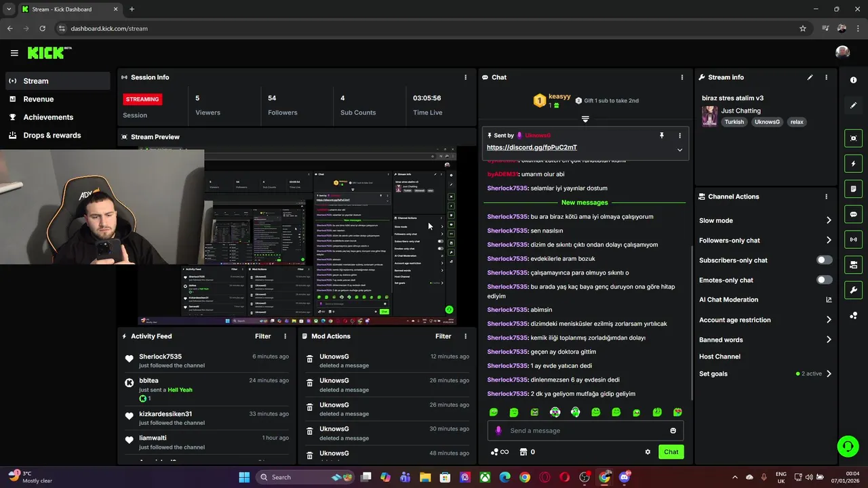Open the Session Info three-dot menu

465,77
